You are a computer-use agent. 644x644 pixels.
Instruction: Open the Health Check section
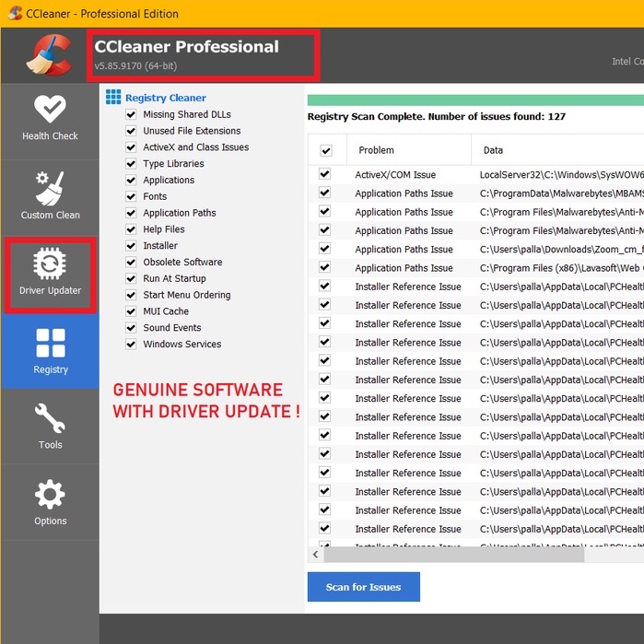tap(50, 118)
